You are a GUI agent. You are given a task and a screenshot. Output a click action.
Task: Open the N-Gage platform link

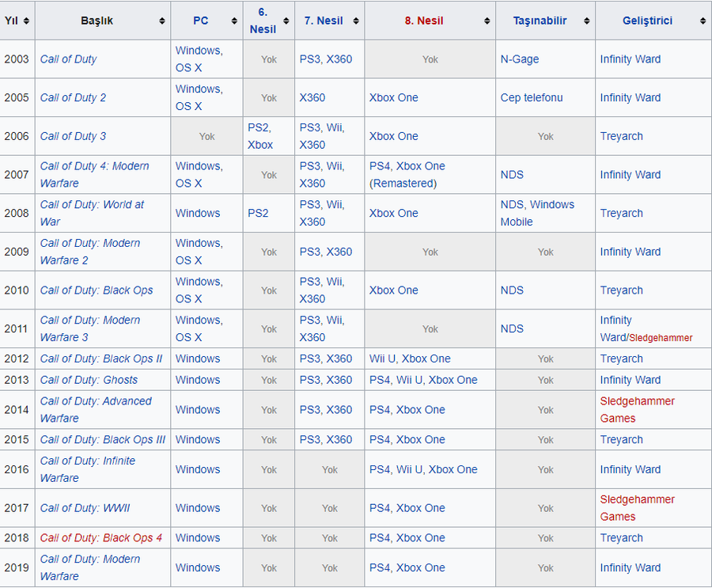click(x=520, y=59)
